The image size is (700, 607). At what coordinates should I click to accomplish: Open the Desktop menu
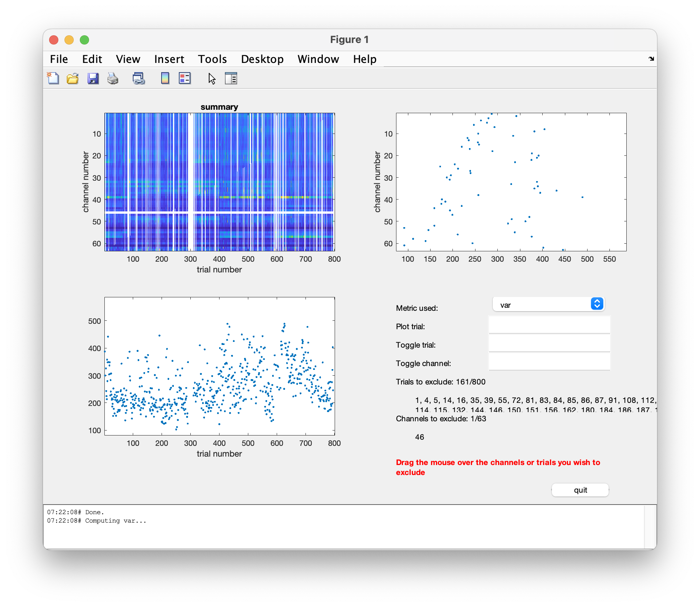tap(262, 59)
